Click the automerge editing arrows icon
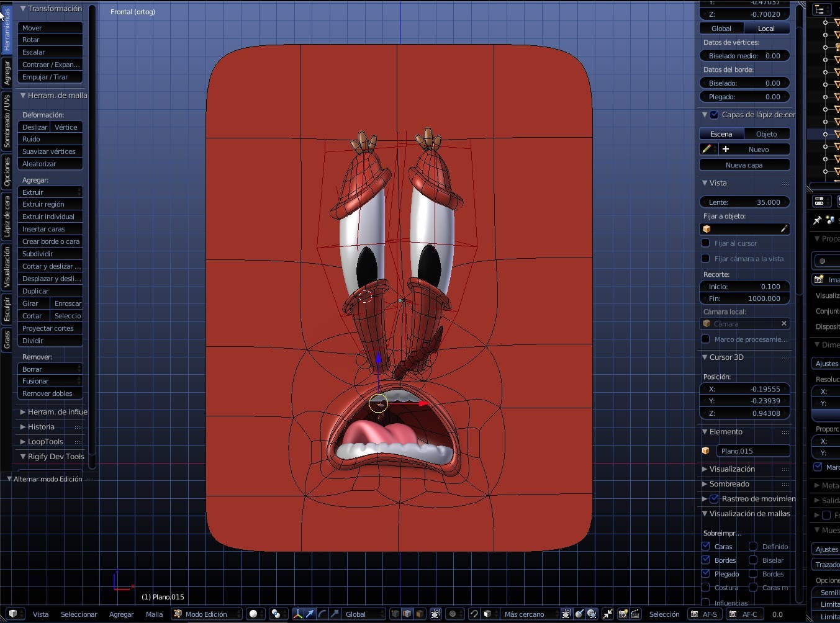Image resolution: width=840 pixels, height=623 pixels. [608, 614]
